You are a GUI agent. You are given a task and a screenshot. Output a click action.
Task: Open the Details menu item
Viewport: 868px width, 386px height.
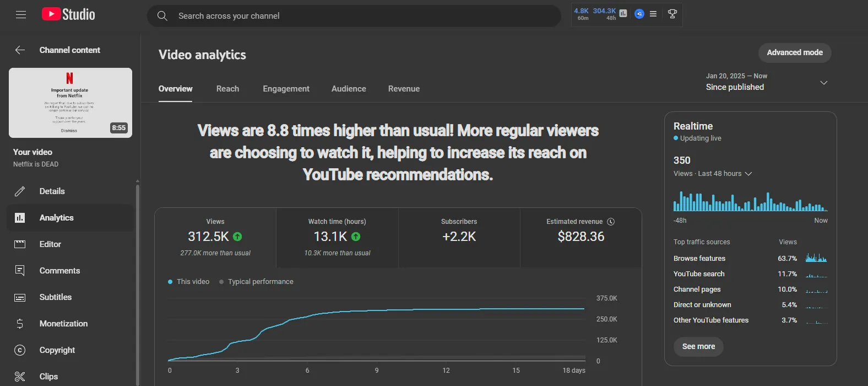tap(70, 191)
